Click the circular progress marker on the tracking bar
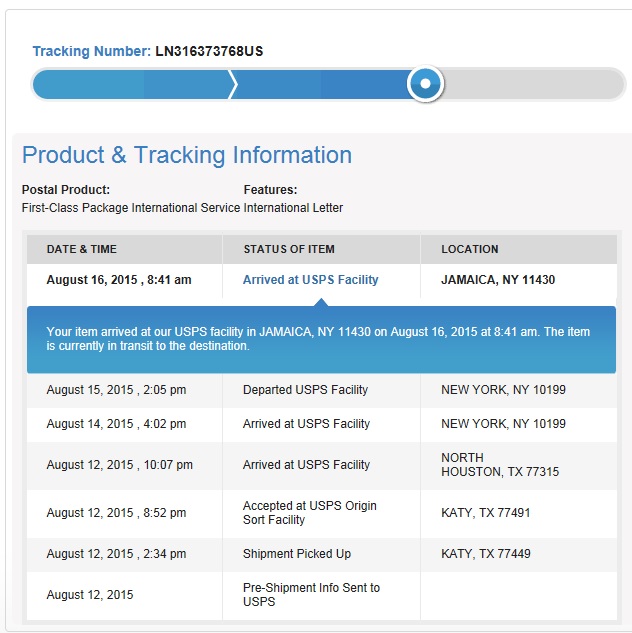The height and width of the screenshot is (633, 632). pyautogui.click(x=425, y=84)
